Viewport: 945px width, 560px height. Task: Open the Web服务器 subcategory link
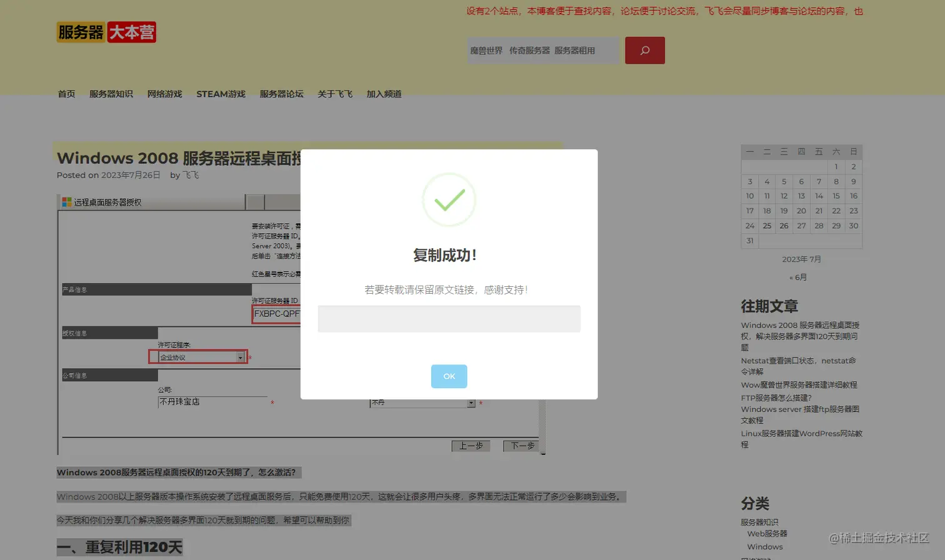pos(767,534)
